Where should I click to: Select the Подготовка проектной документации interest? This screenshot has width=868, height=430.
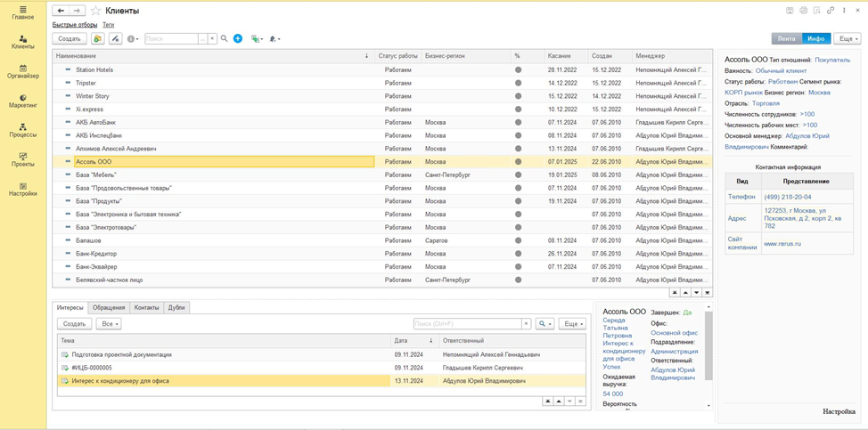coord(321,354)
